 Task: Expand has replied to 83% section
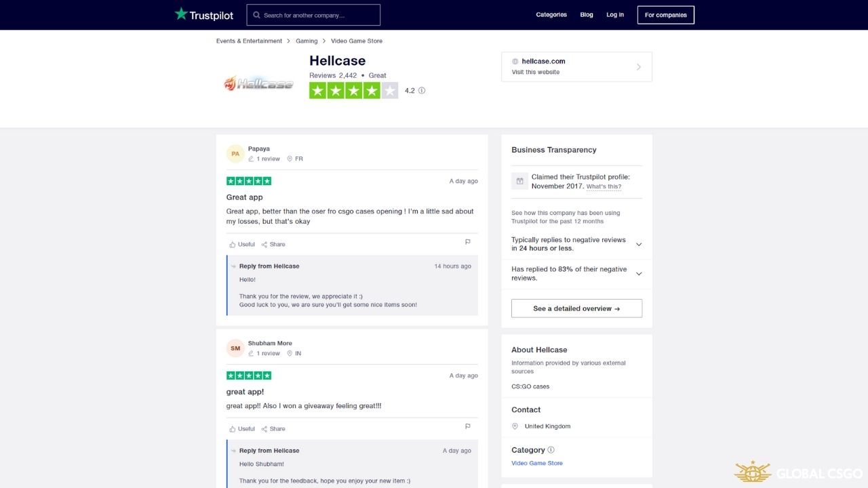pyautogui.click(x=576, y=274)
